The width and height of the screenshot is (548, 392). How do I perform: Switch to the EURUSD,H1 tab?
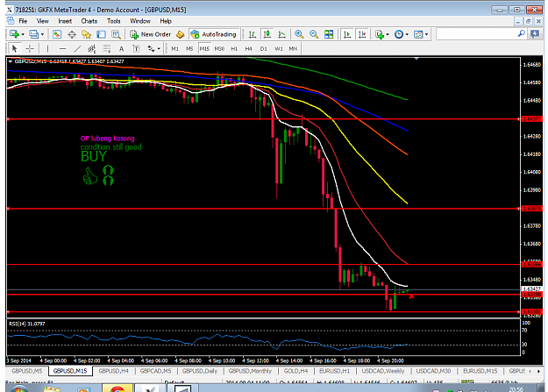pos(334,371)
